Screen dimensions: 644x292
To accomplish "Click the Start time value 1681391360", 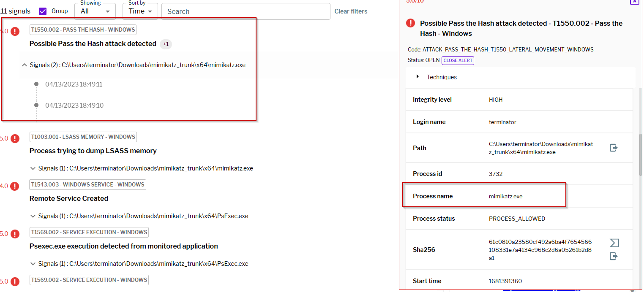I will coord(505,281).
